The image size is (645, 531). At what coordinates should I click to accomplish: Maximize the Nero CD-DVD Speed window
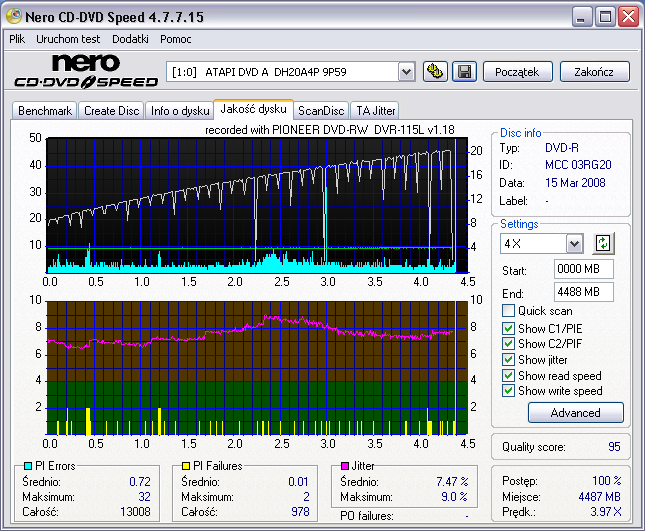coord(605,17)
